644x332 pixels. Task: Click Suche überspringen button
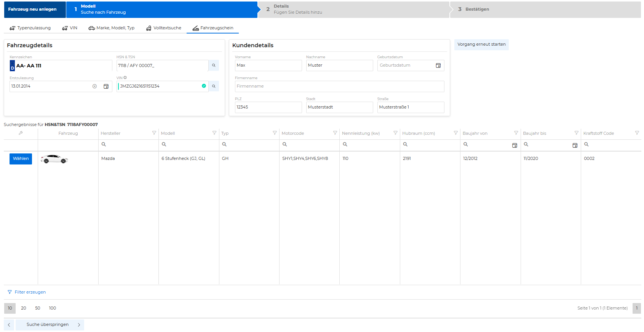click(x=50, y=325)
